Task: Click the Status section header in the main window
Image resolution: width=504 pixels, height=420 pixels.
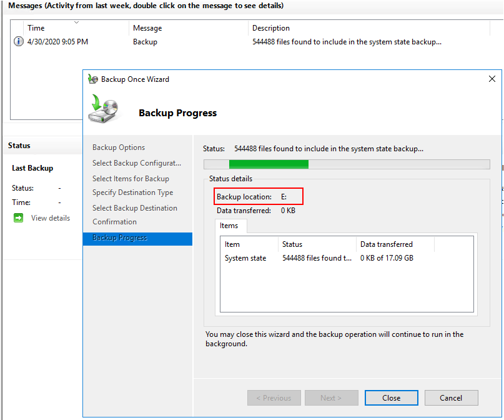Action: pyautogui.click(x=19, y=146)
